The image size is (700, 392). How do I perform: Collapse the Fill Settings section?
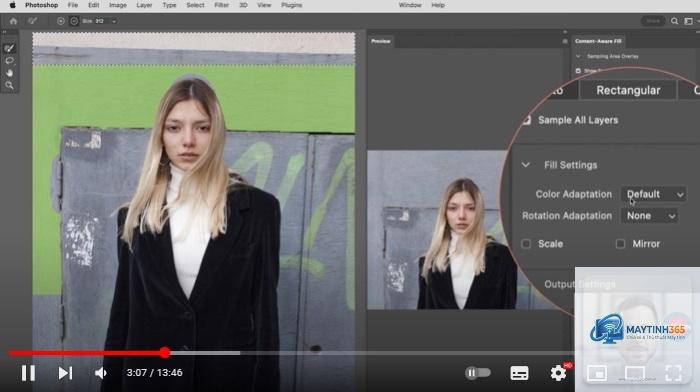pyautogui.click(x=525, y=165)
